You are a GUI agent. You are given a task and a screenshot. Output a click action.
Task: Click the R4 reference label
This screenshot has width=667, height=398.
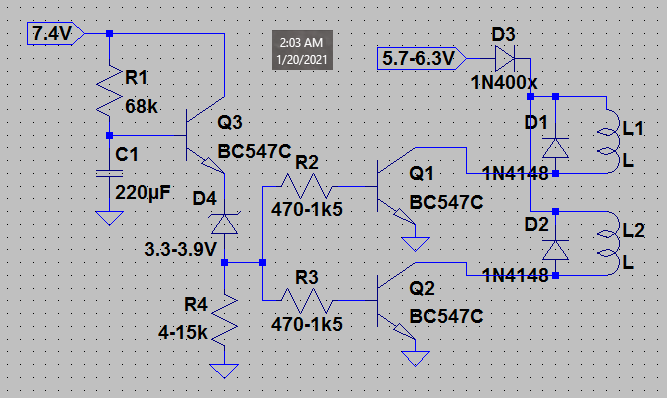coord(196,304)
